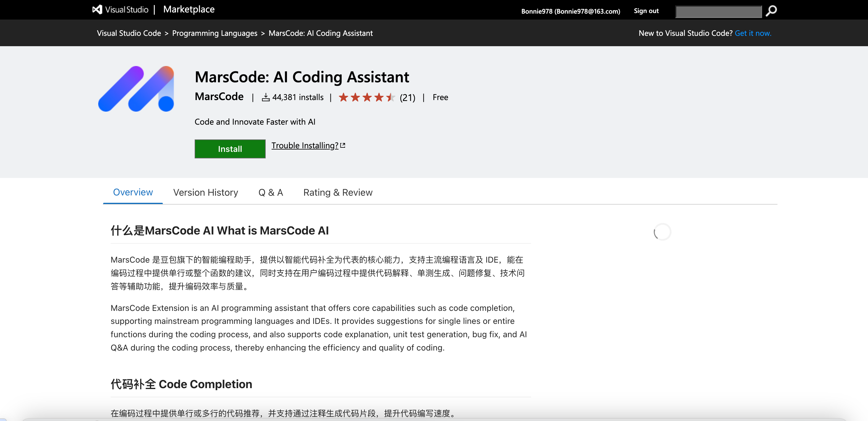This screenshot has height=421, width=868.
Task: Click the installs download icon
Action: pyautogui.click(x=266, y=97)
